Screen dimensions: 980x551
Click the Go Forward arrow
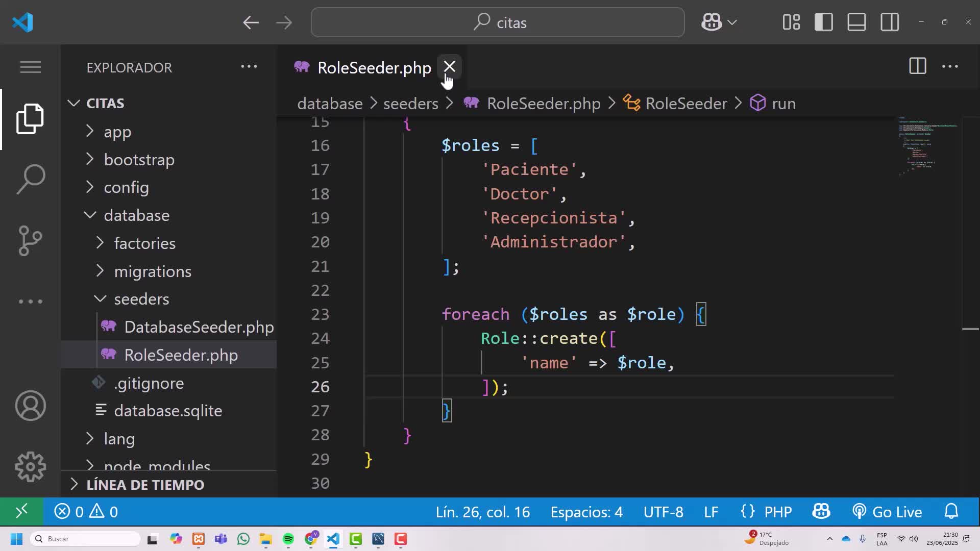coord(284,22)
